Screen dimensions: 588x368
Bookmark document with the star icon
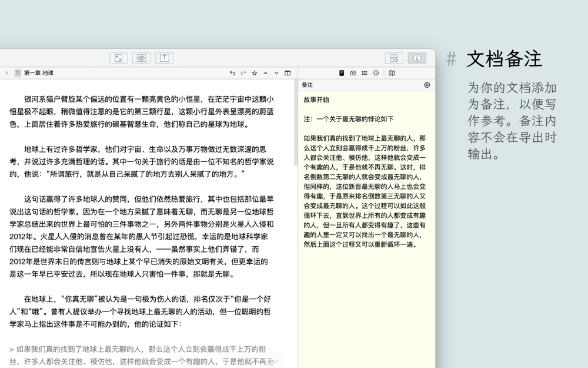(254, 73)
